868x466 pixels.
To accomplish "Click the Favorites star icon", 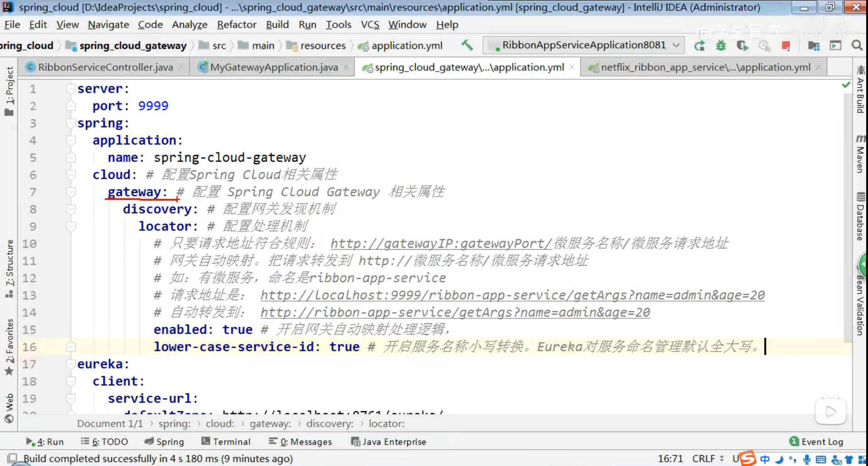I will click(x=9, y=372).
